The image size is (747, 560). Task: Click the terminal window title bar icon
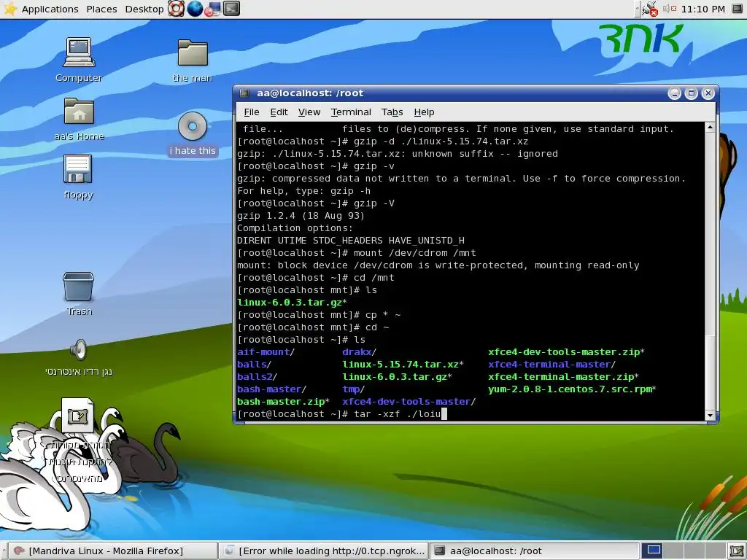coord(244,93)
